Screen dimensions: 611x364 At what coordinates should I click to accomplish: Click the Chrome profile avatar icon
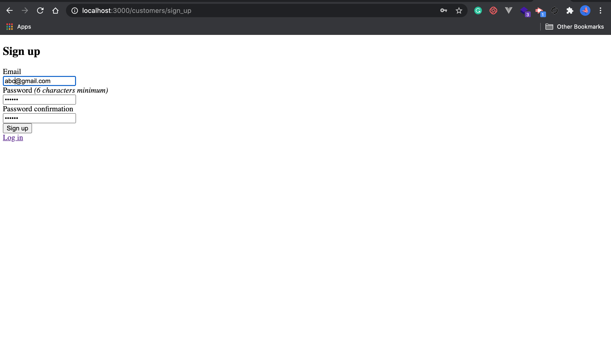pyautogui.click(x=585, y=11)
